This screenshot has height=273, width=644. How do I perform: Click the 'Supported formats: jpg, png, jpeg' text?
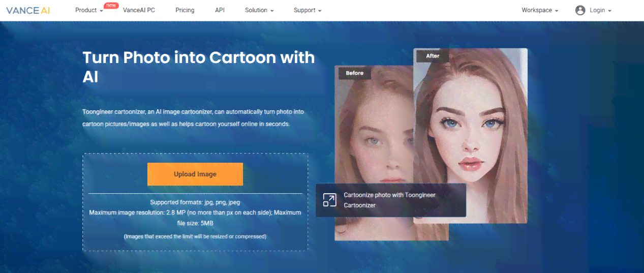coord(195,202)
